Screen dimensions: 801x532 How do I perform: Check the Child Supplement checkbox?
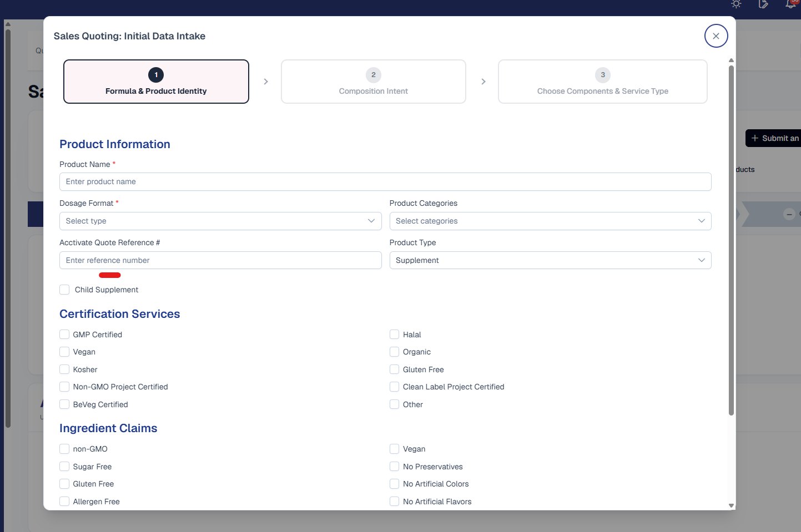click(x=64, y=290)
